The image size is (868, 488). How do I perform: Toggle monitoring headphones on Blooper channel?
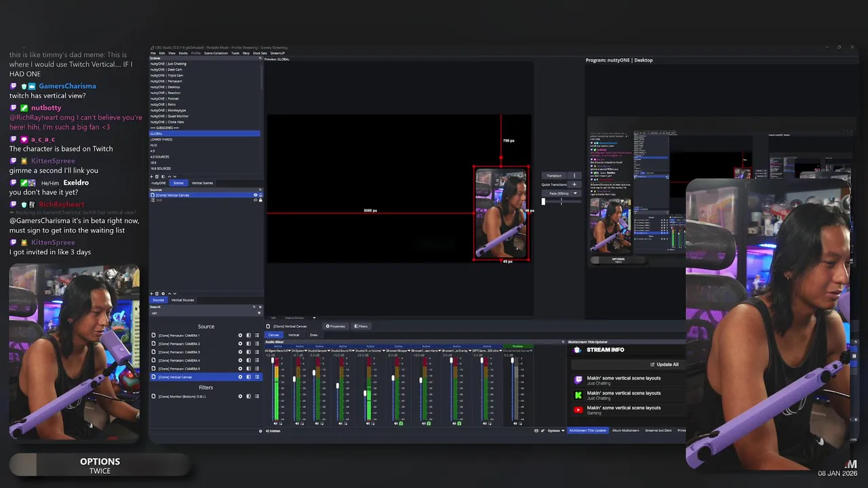[x=401, y=424]
